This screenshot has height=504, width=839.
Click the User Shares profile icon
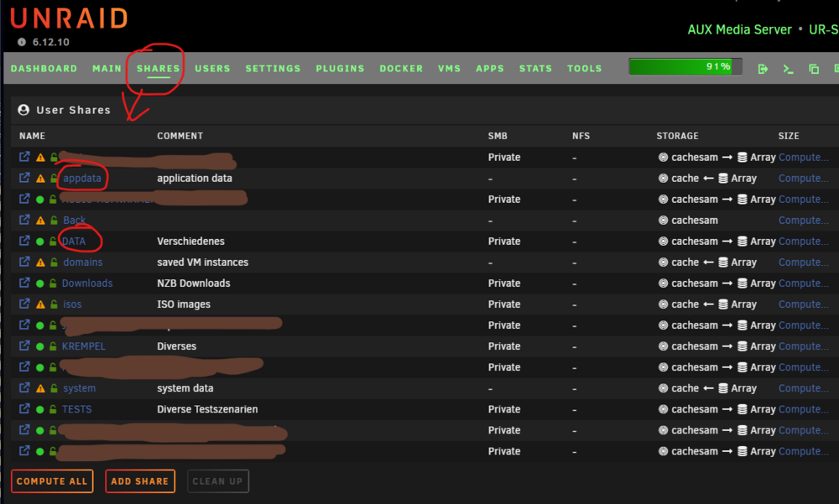pos(23,110)
